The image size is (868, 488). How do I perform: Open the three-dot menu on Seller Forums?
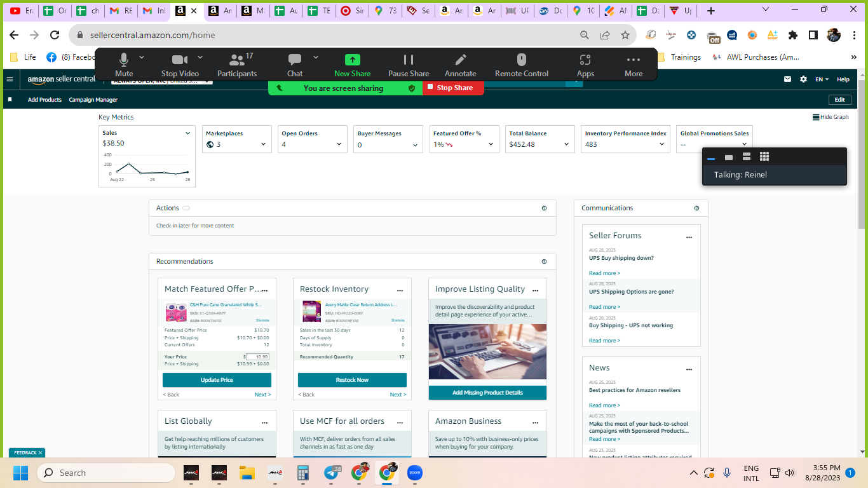689,237
